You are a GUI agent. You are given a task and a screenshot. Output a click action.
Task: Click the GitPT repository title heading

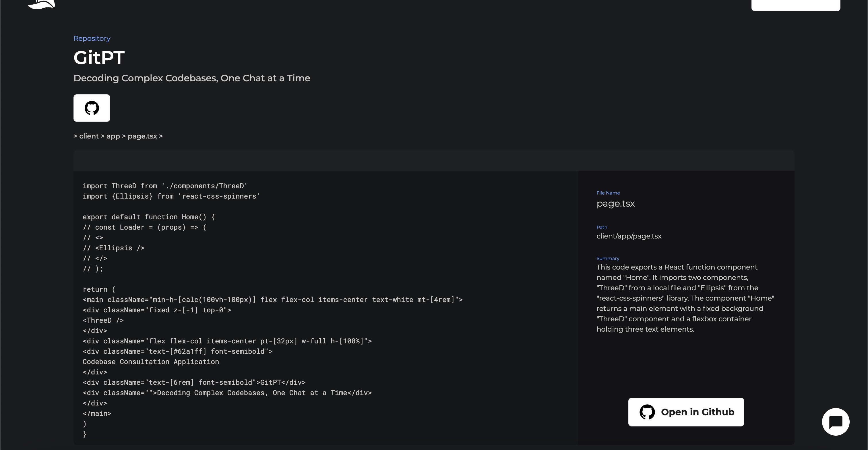[99, 57]
